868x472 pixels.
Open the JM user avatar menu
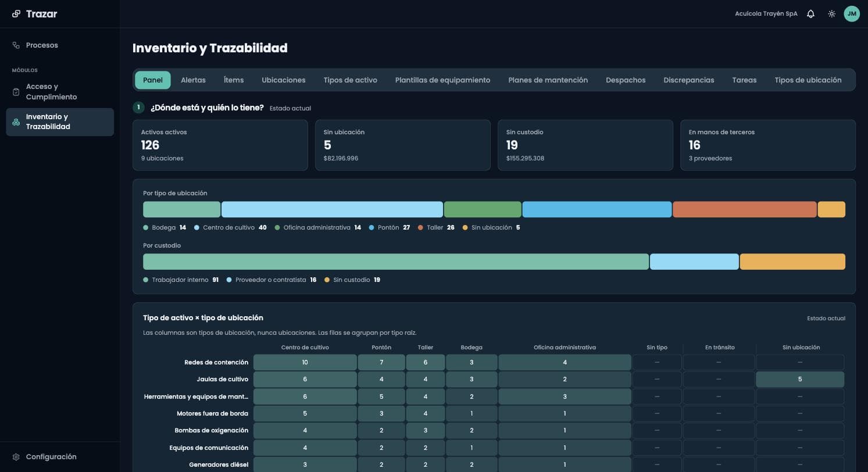coord(852,14)
